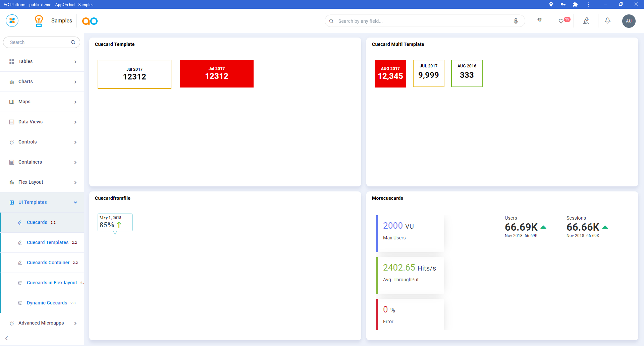Click the app launcher grid icon

[12, 21]
